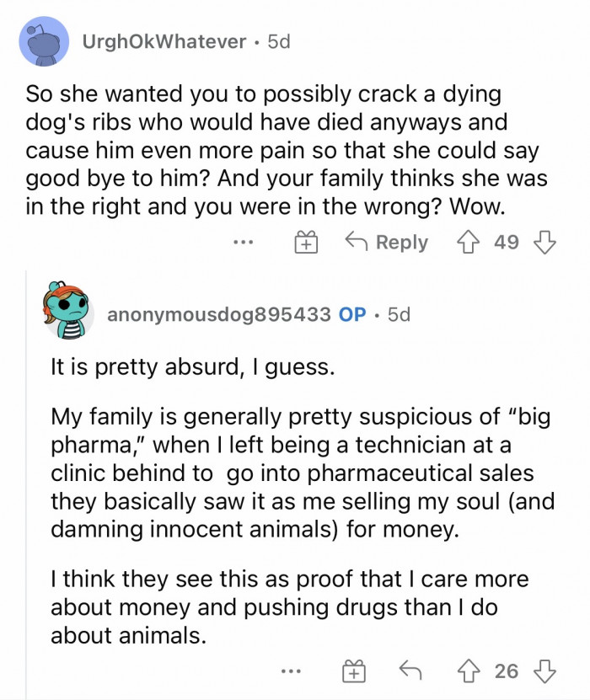Open more options on UrghOkWhatever's comment
590x700 pixels.
coord(244,243)
